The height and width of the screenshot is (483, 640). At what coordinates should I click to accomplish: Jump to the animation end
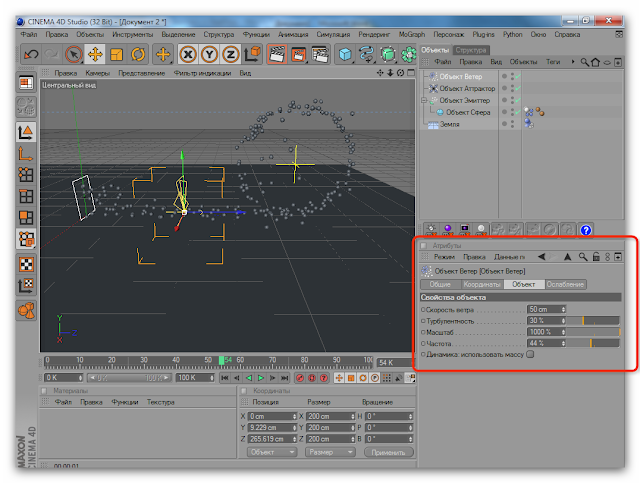click(285, 378)
